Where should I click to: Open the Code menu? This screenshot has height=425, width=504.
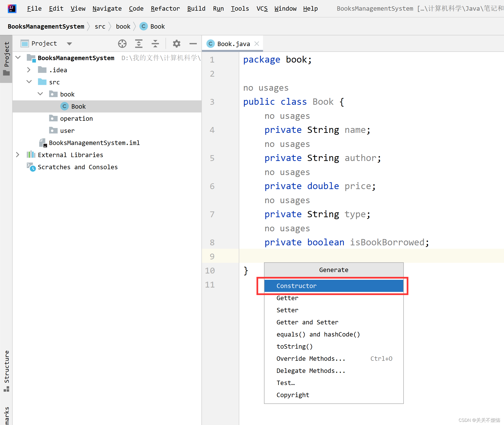[136, 9]
